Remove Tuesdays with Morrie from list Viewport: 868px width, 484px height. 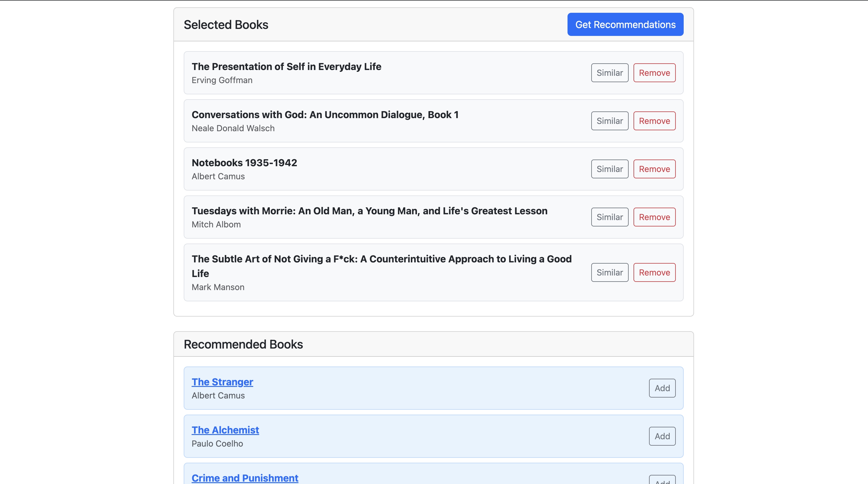654,217
